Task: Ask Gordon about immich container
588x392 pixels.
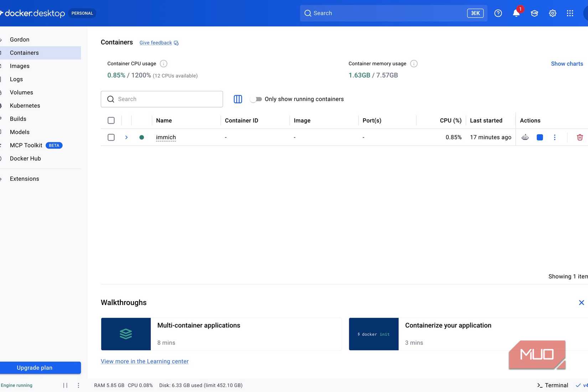Action: coord(525,137)
